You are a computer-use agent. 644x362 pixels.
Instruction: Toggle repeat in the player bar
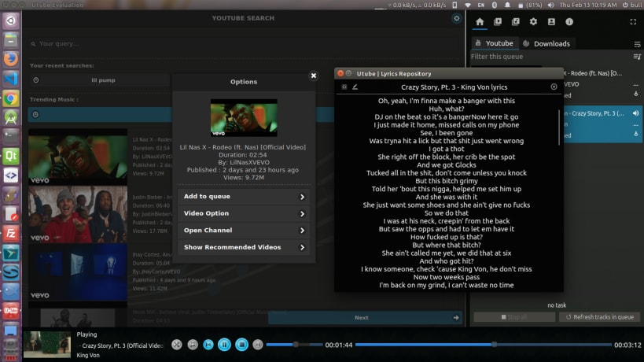coord(193,345)
